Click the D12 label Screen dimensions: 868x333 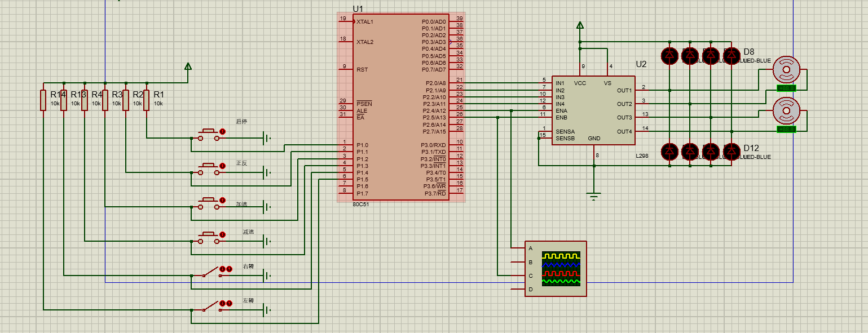coord(751,148)
